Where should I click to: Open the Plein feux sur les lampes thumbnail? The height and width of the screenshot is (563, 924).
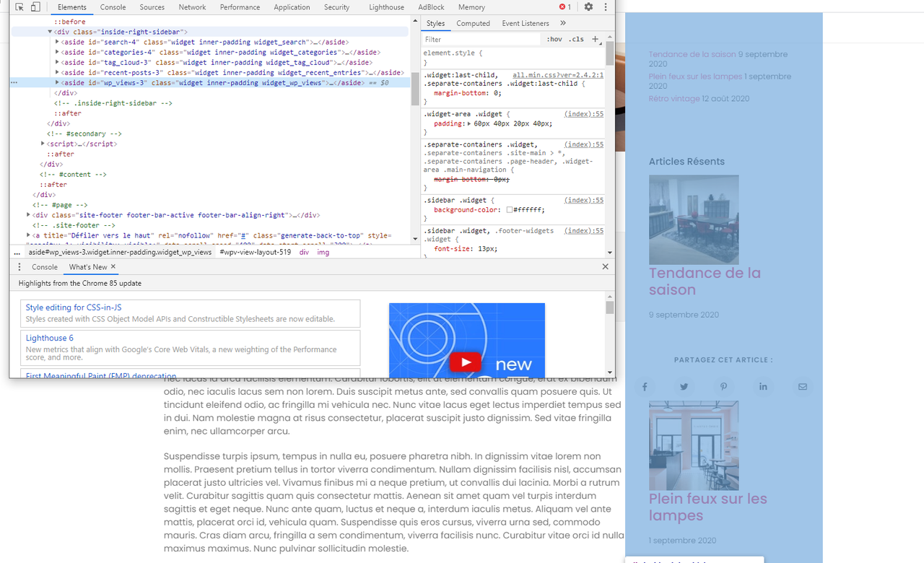[694, 446]
